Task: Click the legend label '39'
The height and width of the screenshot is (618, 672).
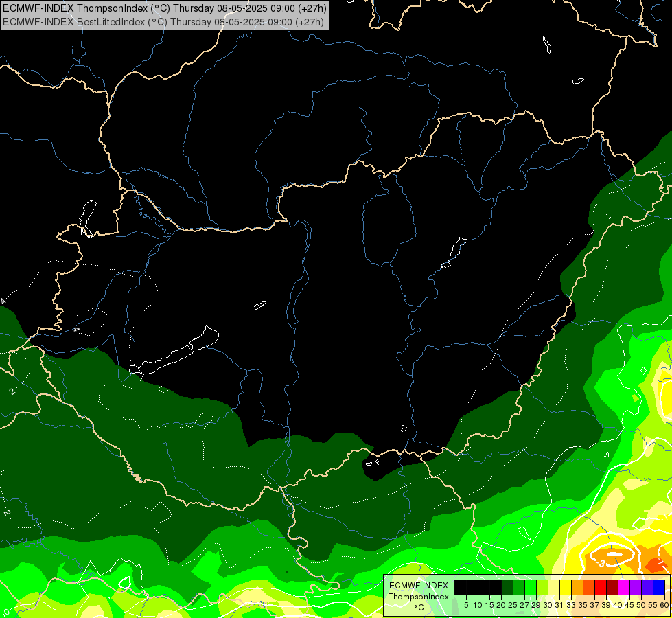Action: [606, 605]
